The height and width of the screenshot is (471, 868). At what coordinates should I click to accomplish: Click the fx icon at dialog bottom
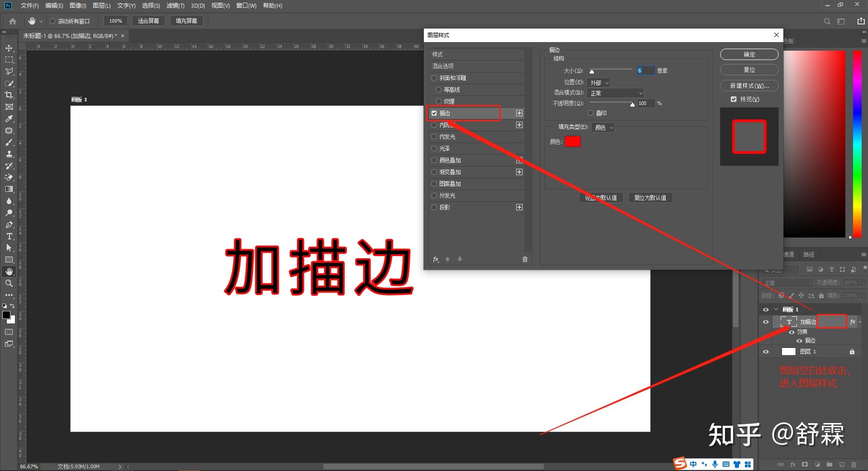pos(435,259)
